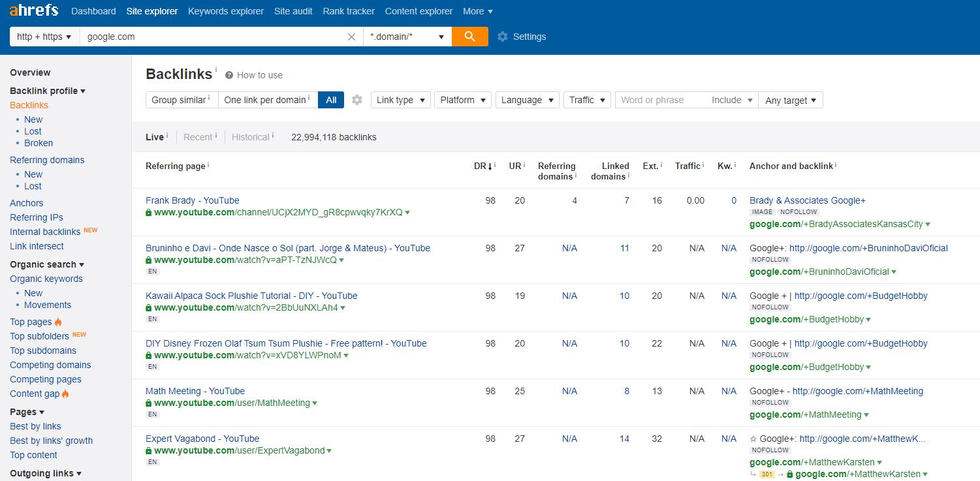The height and width of the screenshot is (481, 980).
Task: Click the Settings gear icon beside the search bar
Action: coord(502,37)
